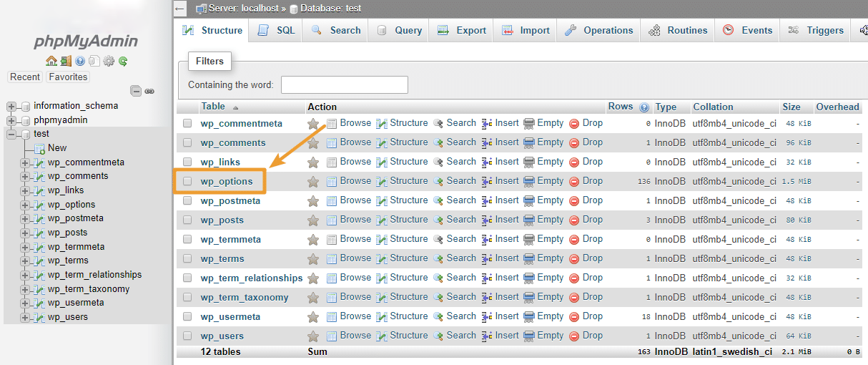Click Insert icon in wp_term_taxonomy row
868x365 pixels.
point(487,297)
